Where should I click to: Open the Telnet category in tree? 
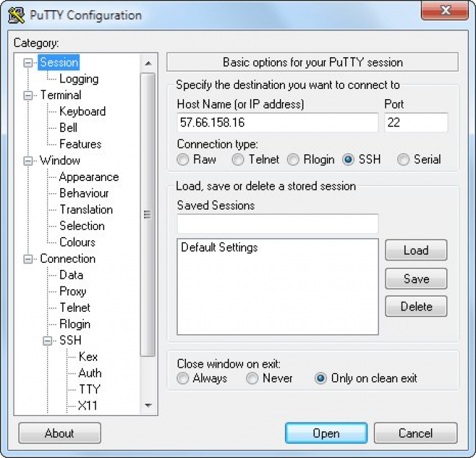point(75,308)
